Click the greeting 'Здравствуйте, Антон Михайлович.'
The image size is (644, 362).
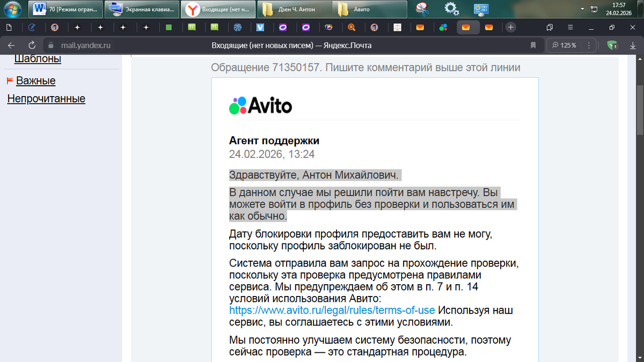coord(315,175)
